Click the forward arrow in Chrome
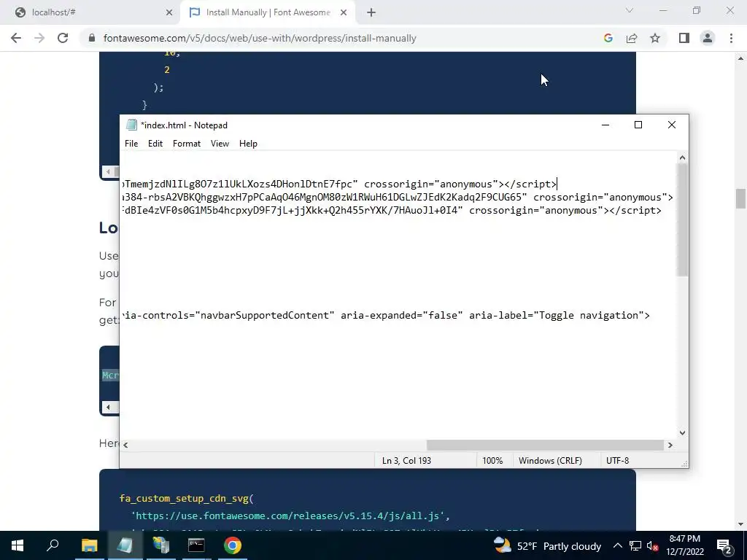This screenshot has height=560, width=747. point(39,38)
